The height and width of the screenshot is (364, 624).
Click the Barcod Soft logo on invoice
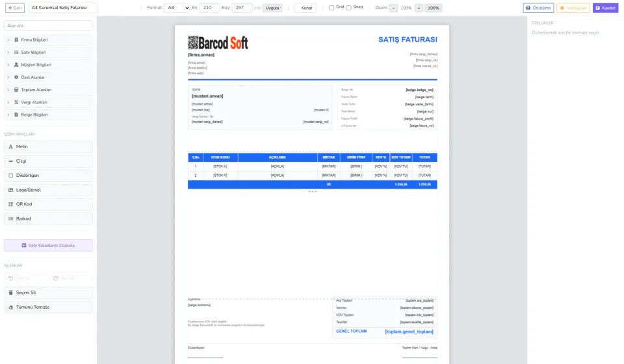click(x=218, y=42)
